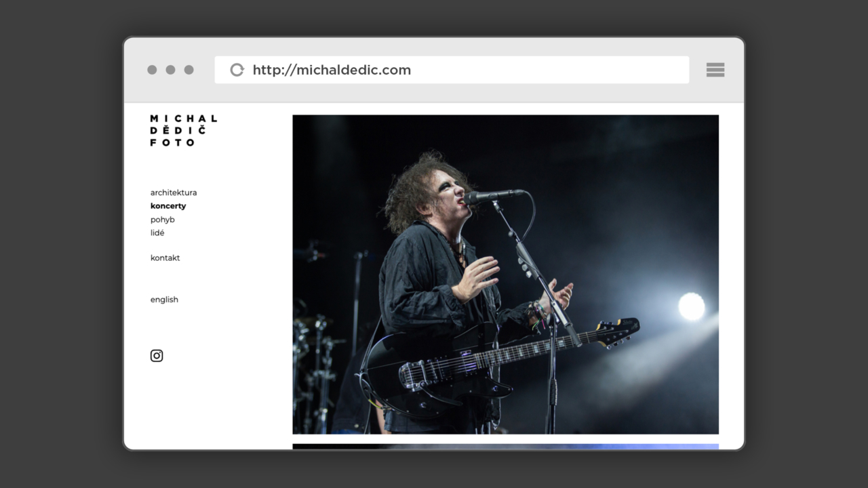This screenshot has height=488, width=868.
Task: Switch site language to english
Action: point(164,300)
